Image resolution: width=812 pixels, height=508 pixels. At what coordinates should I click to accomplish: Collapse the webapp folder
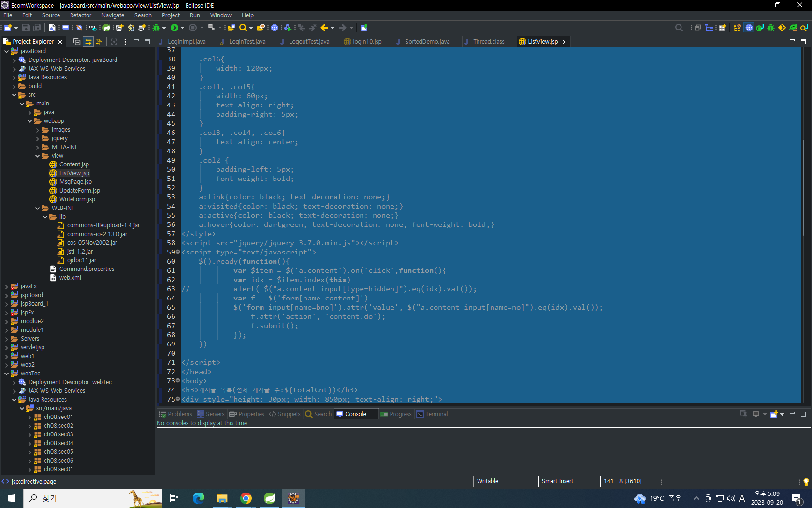click(29, 121)
